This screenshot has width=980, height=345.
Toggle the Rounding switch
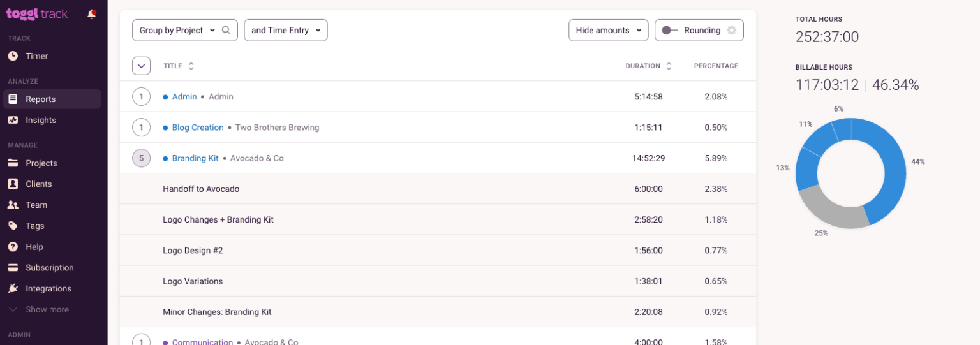pyautogui.click(x=670, y=30)
